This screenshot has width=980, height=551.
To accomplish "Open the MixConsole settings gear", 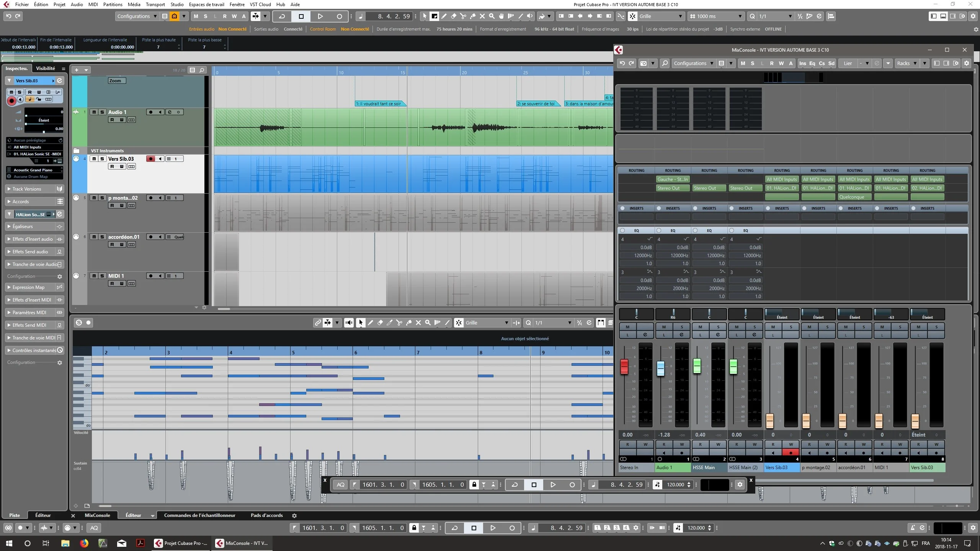I will tap(967, 63).
